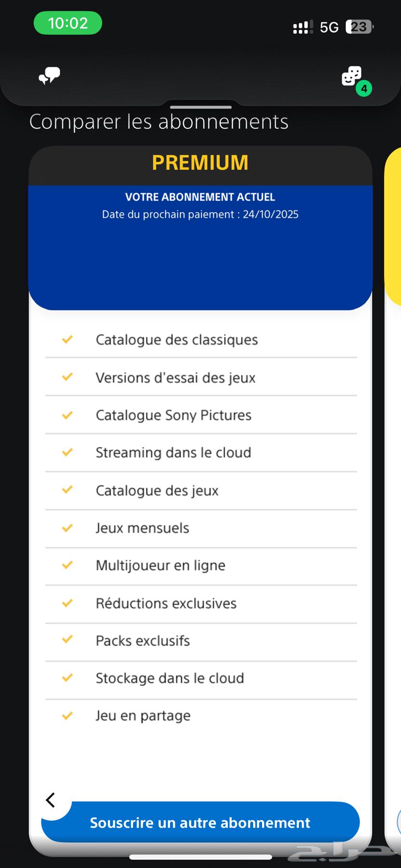Viewport: 401px width, 868px height.
Task: Open the Catalogue Sony Pictures row
Action: click(x=201, y=415)
